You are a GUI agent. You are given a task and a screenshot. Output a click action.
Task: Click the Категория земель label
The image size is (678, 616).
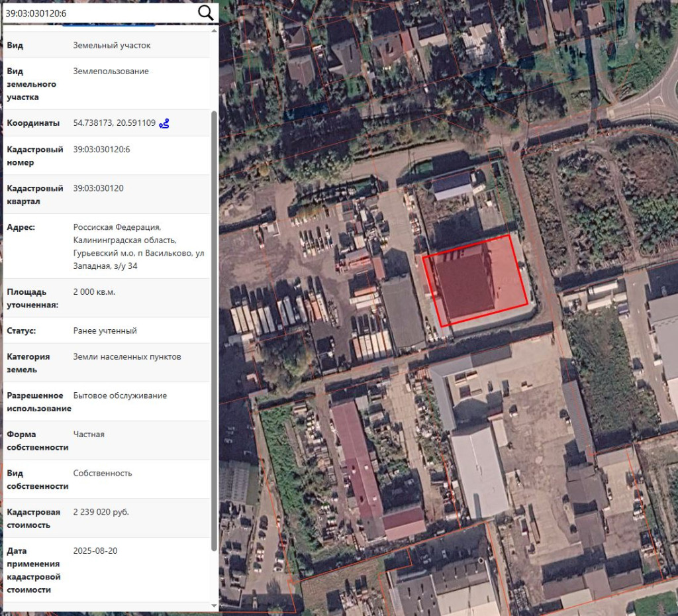tap(28, 363)
